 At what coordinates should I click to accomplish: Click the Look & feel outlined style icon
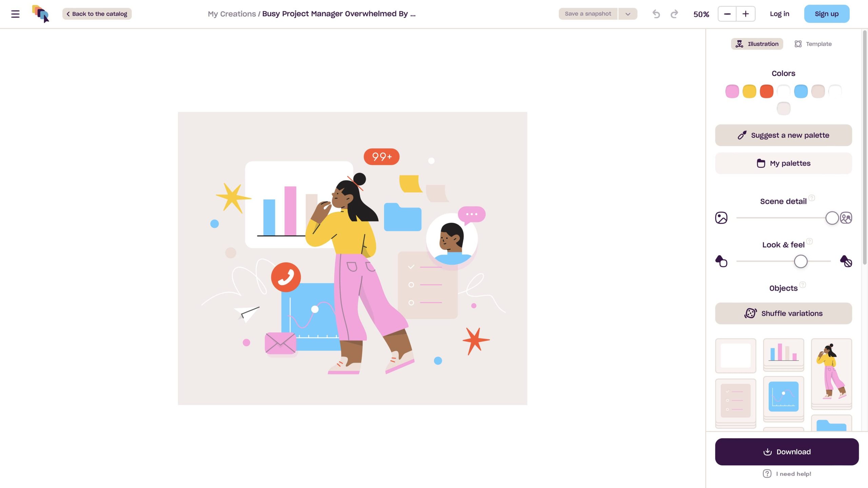point(721,261)
